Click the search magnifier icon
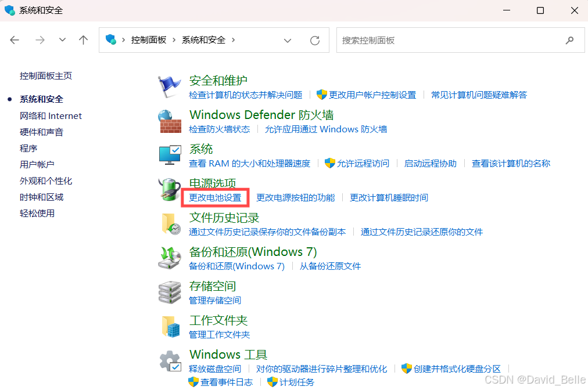The width and height of the screenshot is (588, 390). [569, 40]
